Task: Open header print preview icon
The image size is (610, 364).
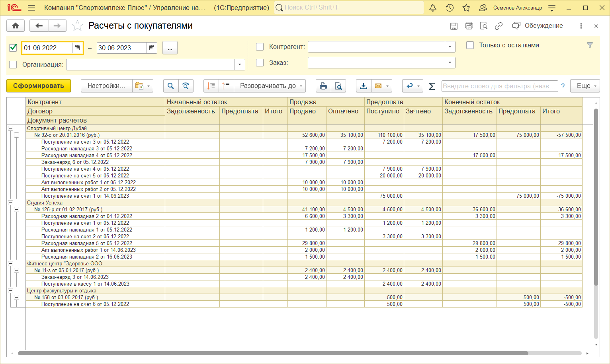Action: pos(484,26)
